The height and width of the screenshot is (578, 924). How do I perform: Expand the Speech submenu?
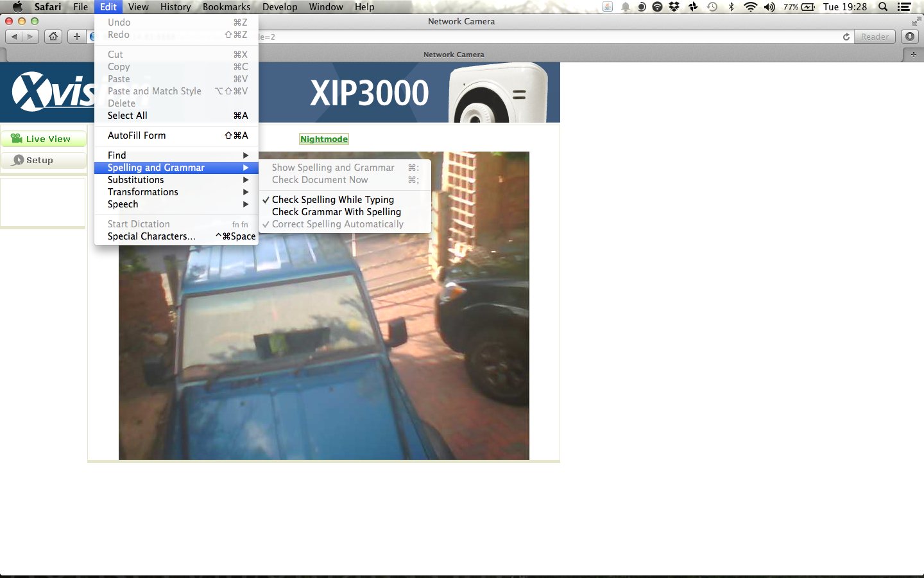(x=176, y=204)
